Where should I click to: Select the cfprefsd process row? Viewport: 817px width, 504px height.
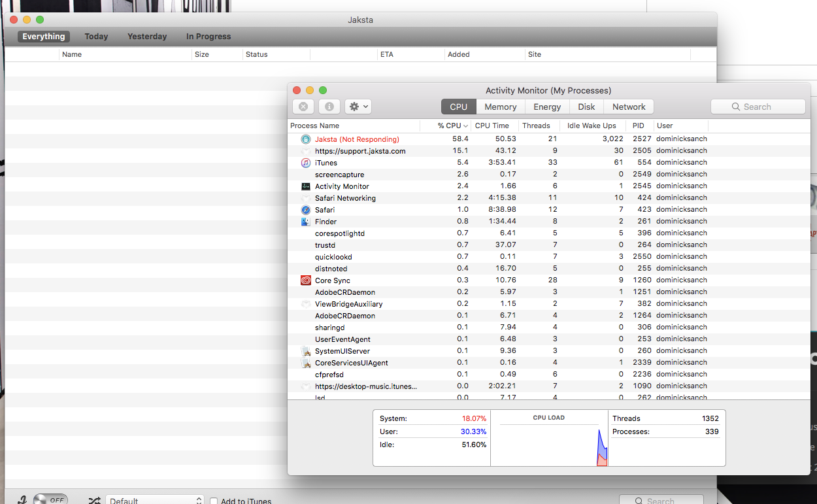[549, 375]
